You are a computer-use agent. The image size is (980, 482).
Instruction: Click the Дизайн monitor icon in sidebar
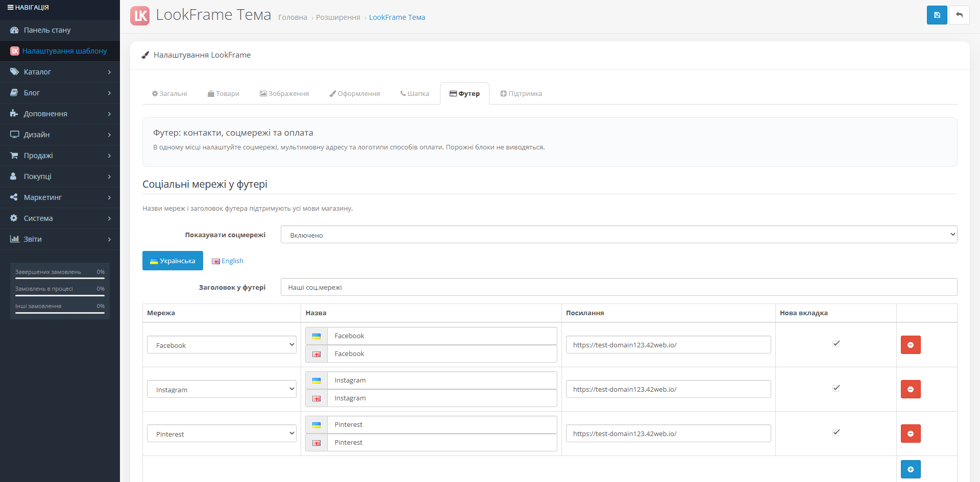tap(14, 135)
